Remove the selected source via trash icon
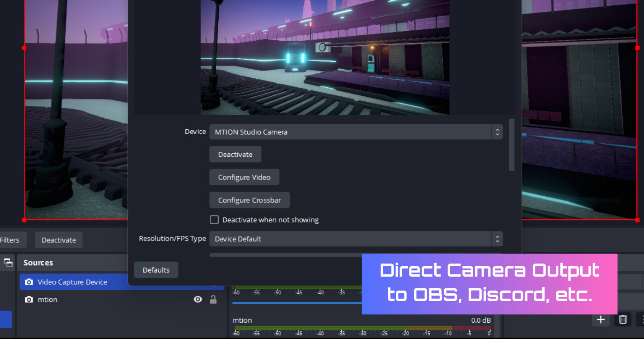Image resolution: width=644 pixels, height=339 pixels. pos(623,320)
